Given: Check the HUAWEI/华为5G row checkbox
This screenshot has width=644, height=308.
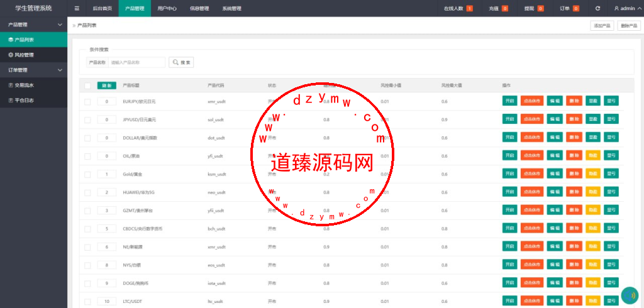Looking at the screenshot, I should (x=87, y=192).
